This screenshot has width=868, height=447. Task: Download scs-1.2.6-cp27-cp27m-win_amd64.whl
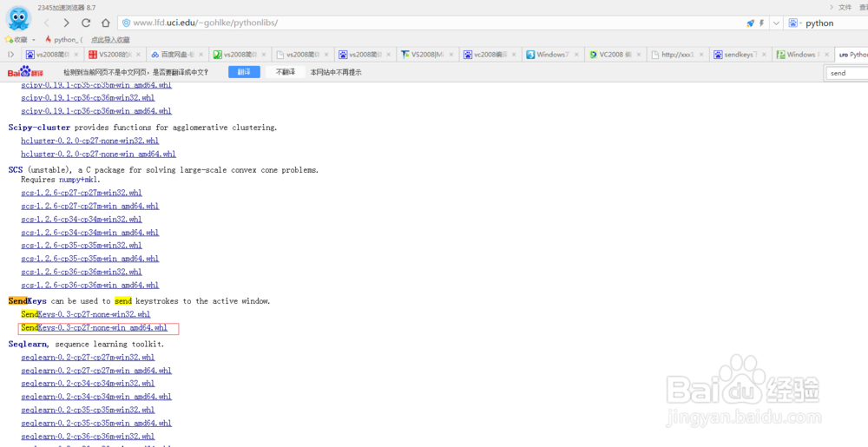coord(89,207)
